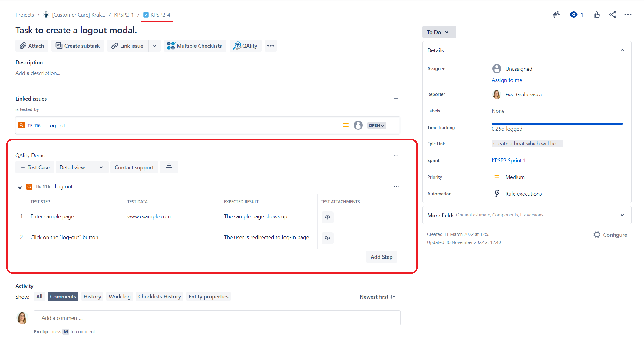Click the Add Step button
Viewport: 644px width, 345px height.
pos(381,257)
